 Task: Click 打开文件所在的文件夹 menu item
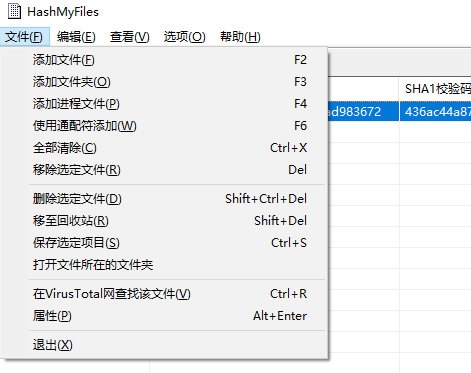[x=165, y=265]
